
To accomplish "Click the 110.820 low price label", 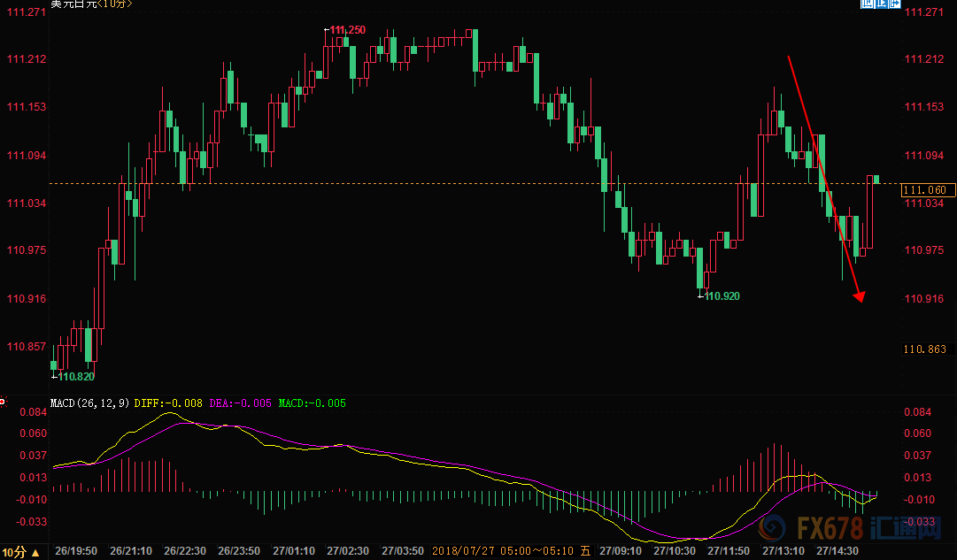I will tap(74, 376).
